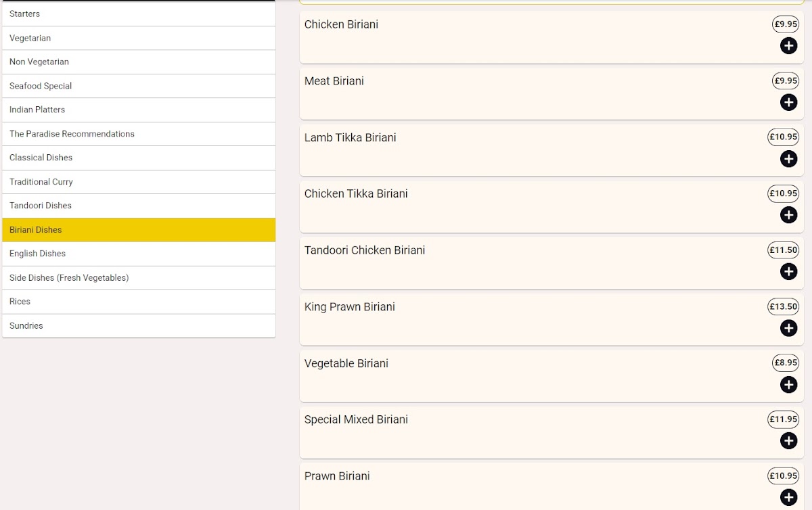
Task: Open the Sundries category
Action: [139, 326]
